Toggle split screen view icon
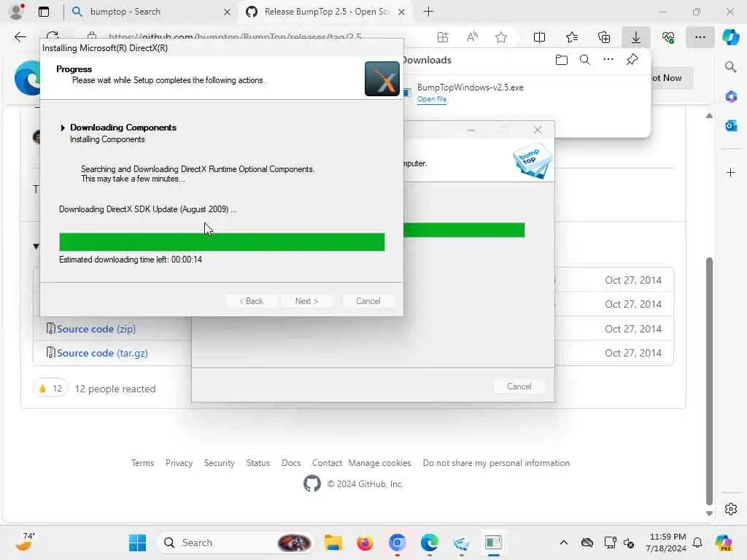The width and height of the screenshot is (747, 560). pos(539,37)
